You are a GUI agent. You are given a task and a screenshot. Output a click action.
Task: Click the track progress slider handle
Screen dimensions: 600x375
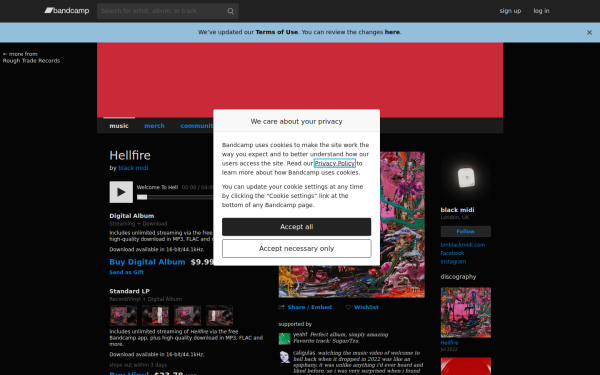[x=142, y=197]
